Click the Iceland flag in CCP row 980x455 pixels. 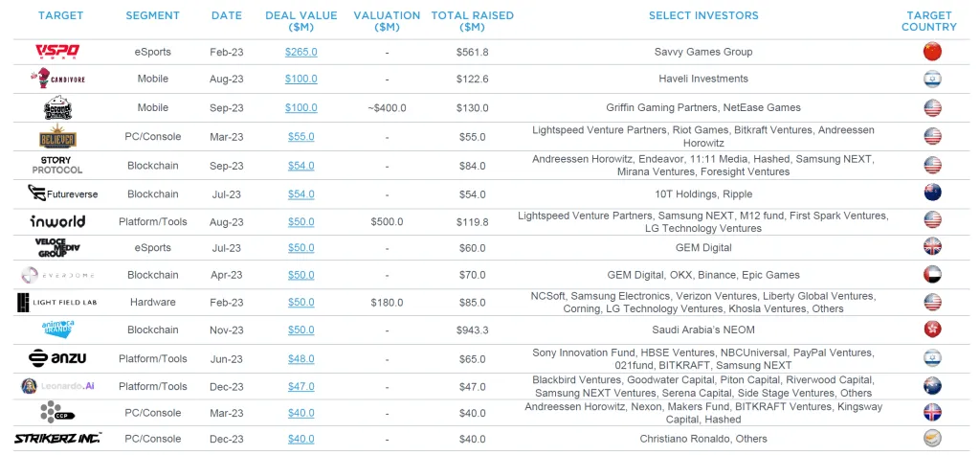tap(932, 413)
